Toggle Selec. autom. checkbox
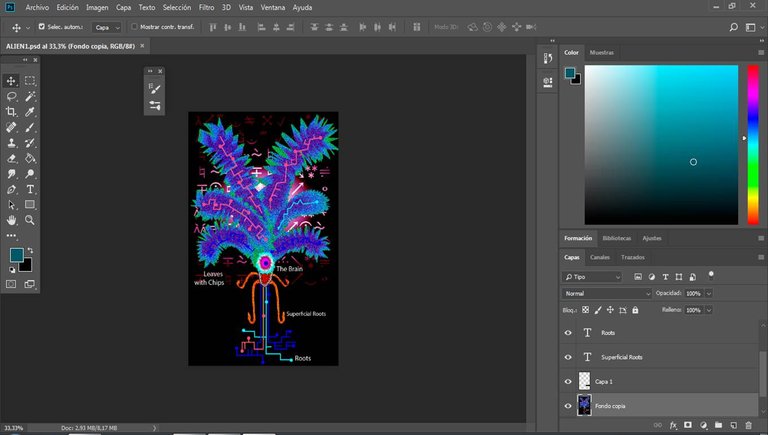This screenshot has width=768, height=435. [x=42, y=26]
